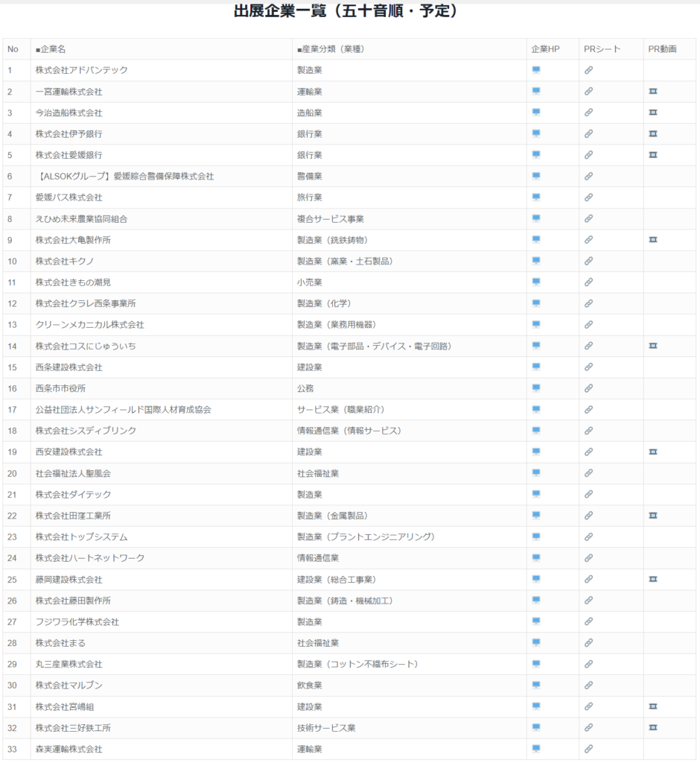Open company HP icon for サンフィールド国際人材育成協会
Screen dimensions: 700x763
(x=536, y=409)
